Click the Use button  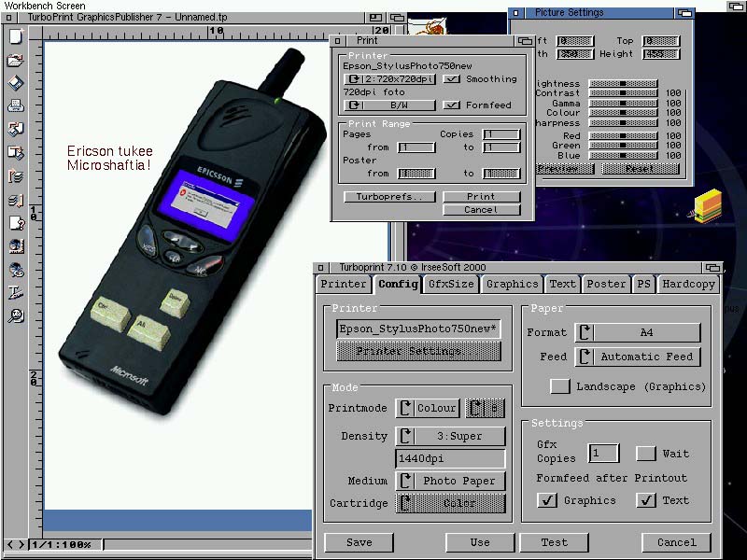(480, 542)
